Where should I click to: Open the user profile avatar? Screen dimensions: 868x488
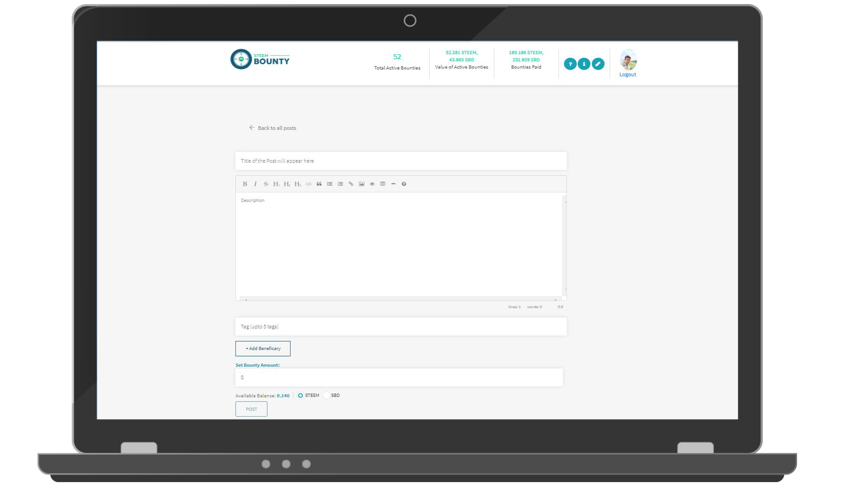pos(628,60)
